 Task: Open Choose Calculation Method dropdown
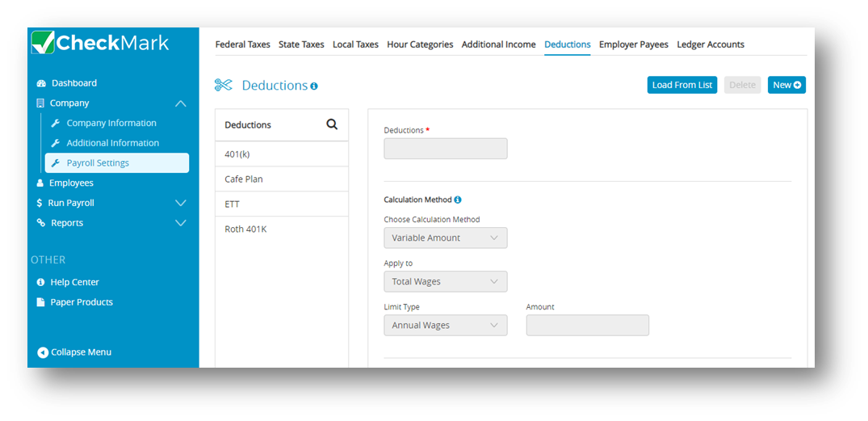click(x=446, y=238)
